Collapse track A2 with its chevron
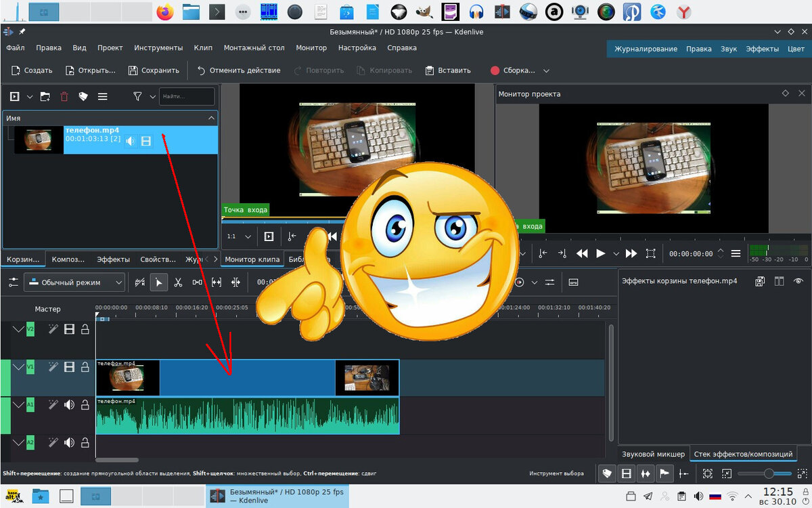 tap(18, 443)
